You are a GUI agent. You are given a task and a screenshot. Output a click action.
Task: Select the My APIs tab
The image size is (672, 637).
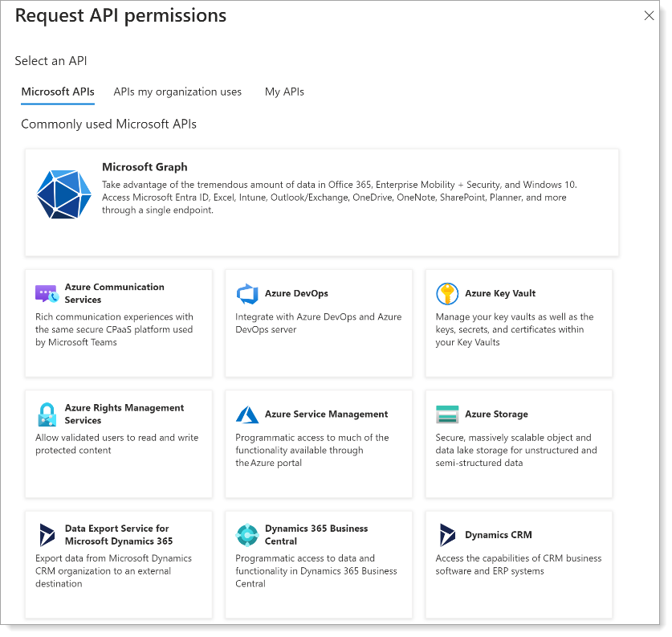(x=284, y=92)
